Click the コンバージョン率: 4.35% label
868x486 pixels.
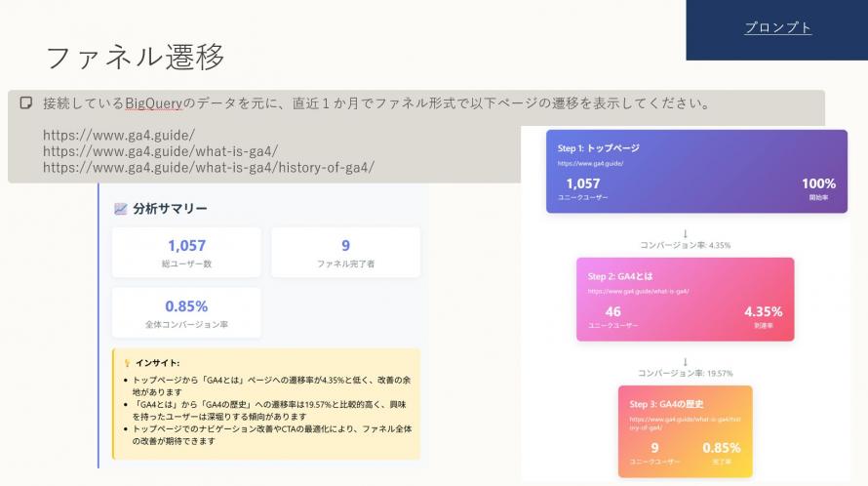point(686,245)
